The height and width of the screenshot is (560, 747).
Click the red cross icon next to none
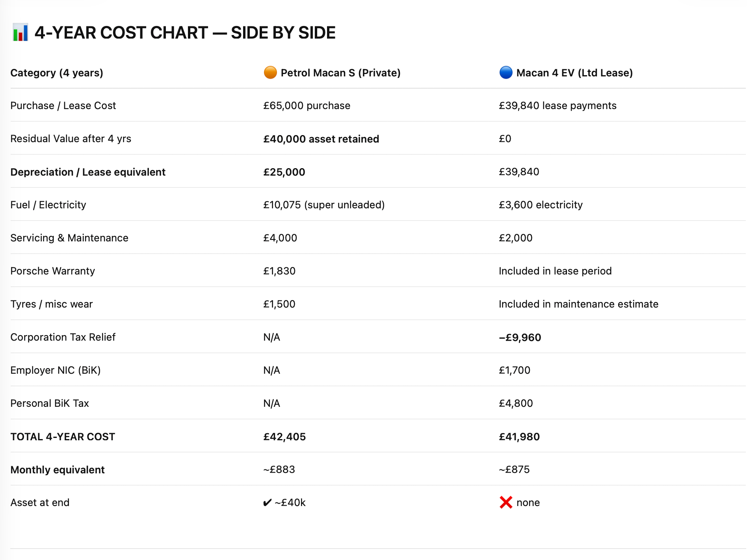tap(506, 503)
